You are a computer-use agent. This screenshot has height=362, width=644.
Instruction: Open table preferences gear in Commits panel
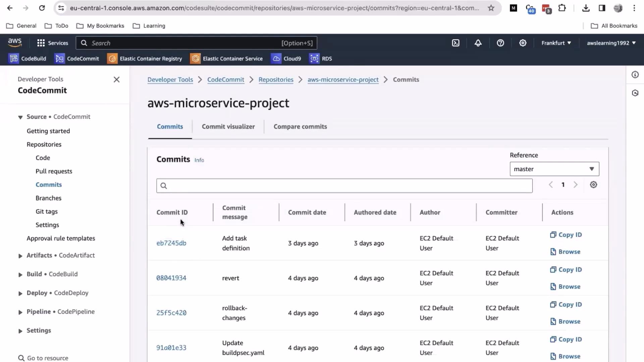(593, 185)
